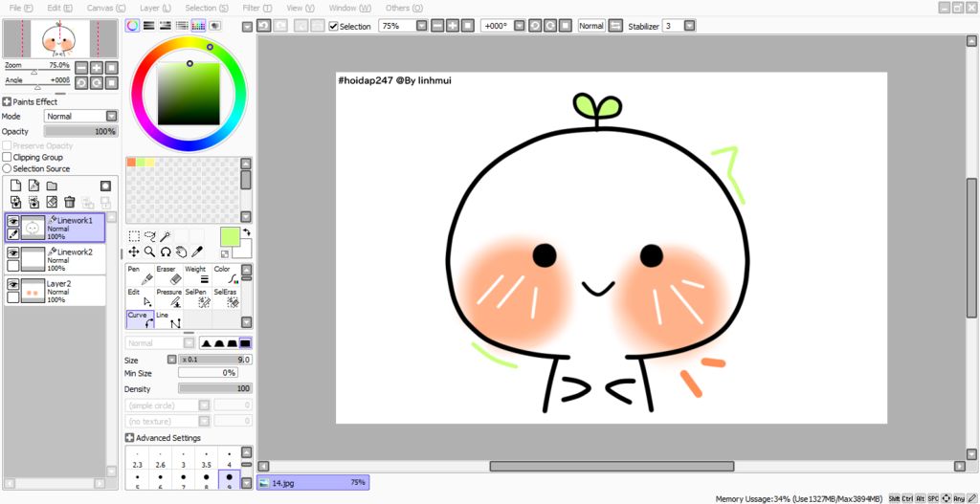Viewport: 980px width, 504px height.
Task: Open the Window menu
Action: click(349, 8)
